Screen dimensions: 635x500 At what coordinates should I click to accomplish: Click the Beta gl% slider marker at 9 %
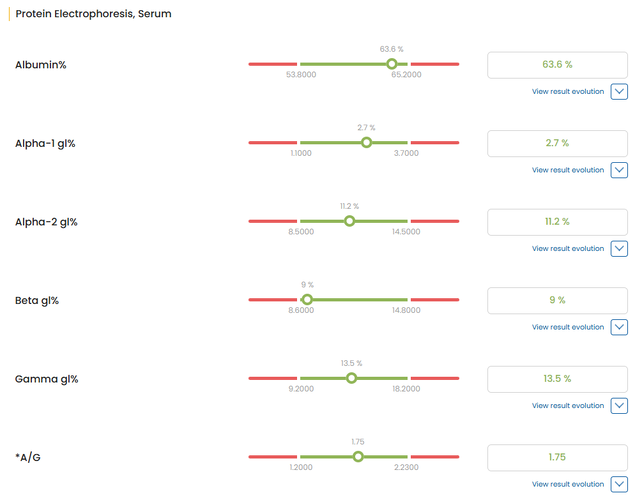tap(307, 300)
